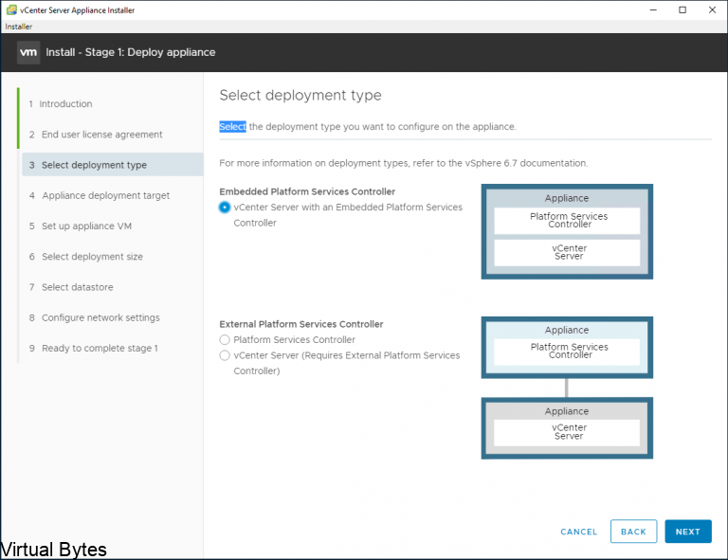
Task: Click the vSphere 6.7 documentation sentence
Action: point(404,163)
